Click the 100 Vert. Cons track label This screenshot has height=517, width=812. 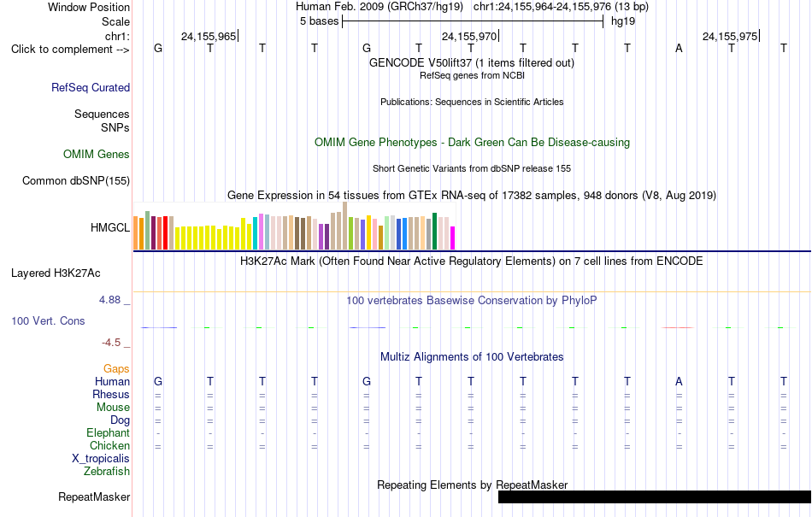point(48,320)
